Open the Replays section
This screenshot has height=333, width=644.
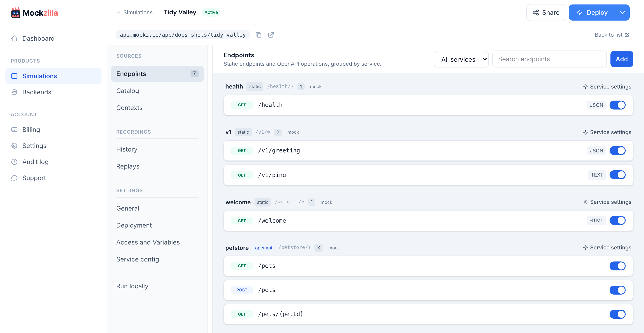128,166
